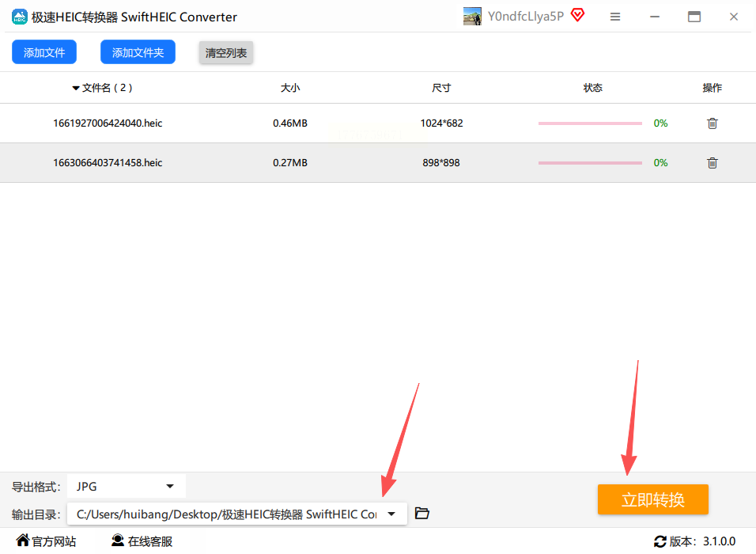Click progress bar of 1663066403741458.heic

(590, 163)
